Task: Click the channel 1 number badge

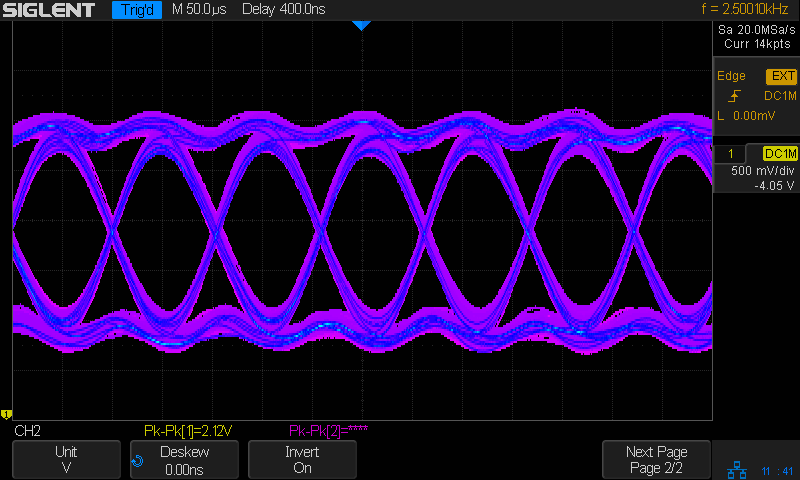Action: point(732,153)
